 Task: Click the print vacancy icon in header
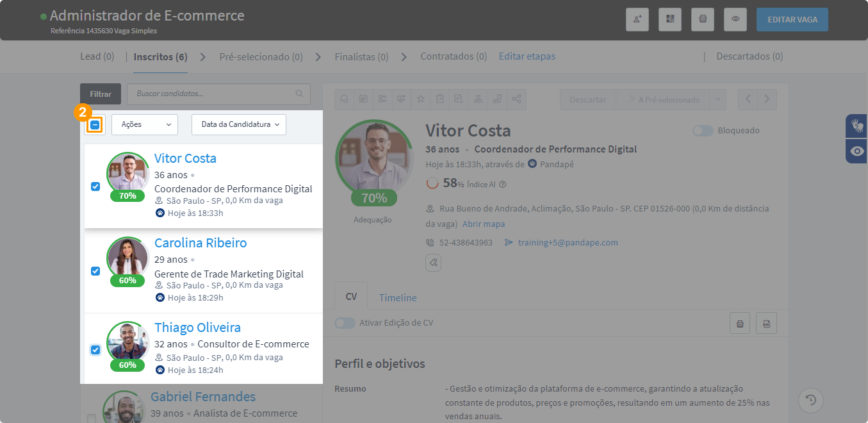(703, 19)
